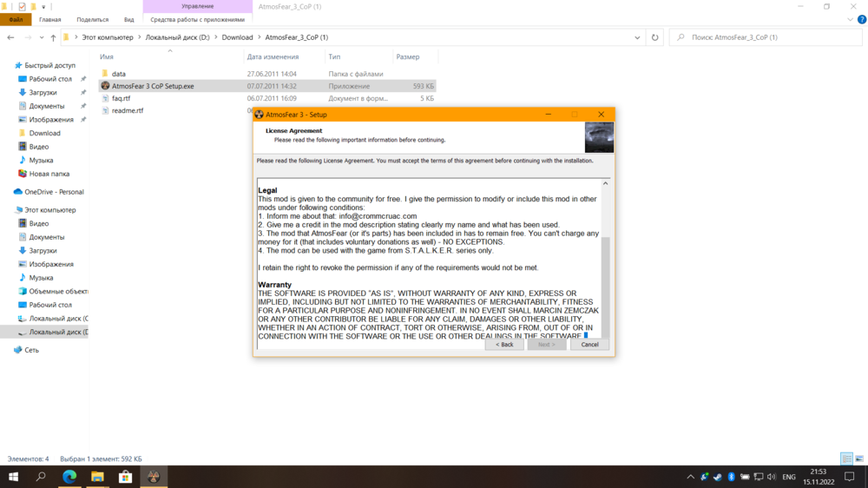
Task: Open recent locations dropdown arrow
Action: point(42,37)
